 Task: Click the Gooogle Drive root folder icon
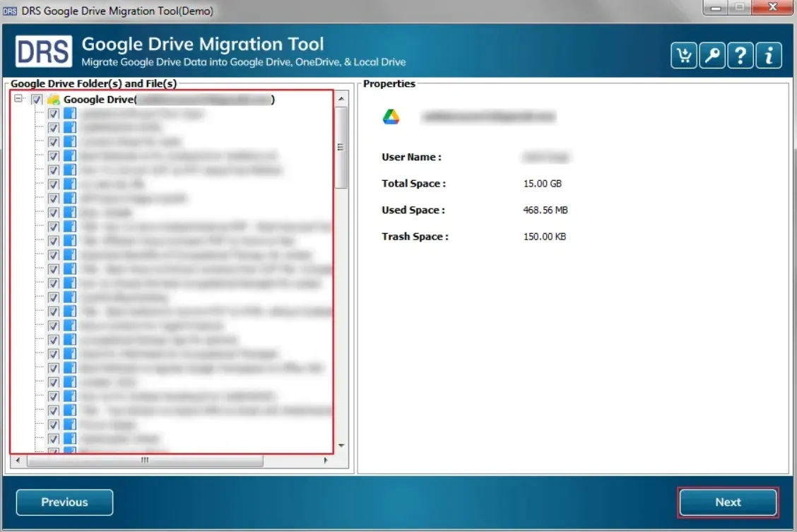point(53,100)
